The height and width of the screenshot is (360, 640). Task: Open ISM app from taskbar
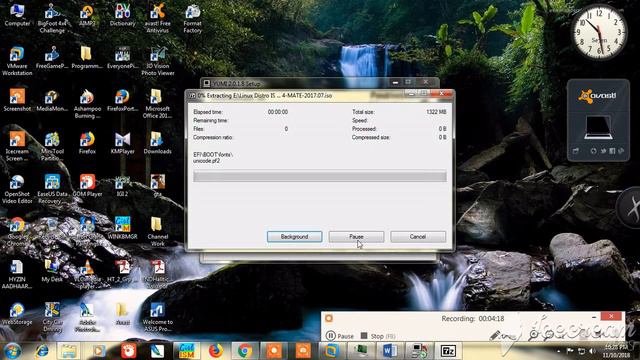pyautogui.click(x=187, y=351)
